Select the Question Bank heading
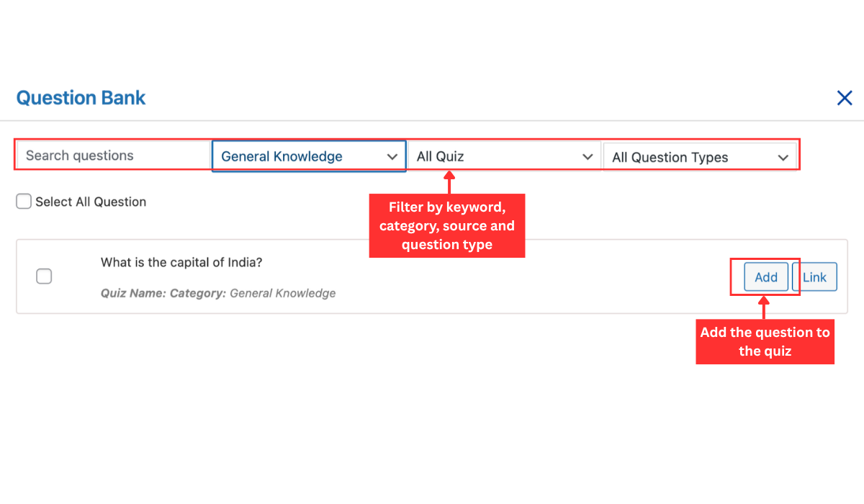864x504 pixels. click(x=81, y=98)
